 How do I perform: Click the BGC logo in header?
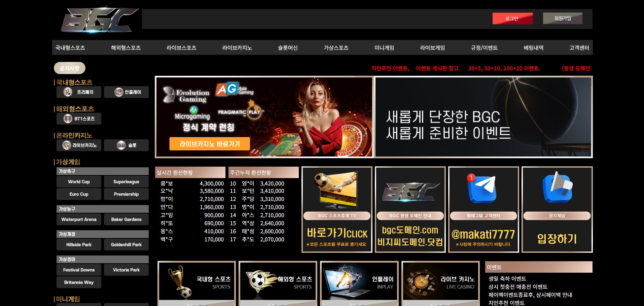point(99,20)
